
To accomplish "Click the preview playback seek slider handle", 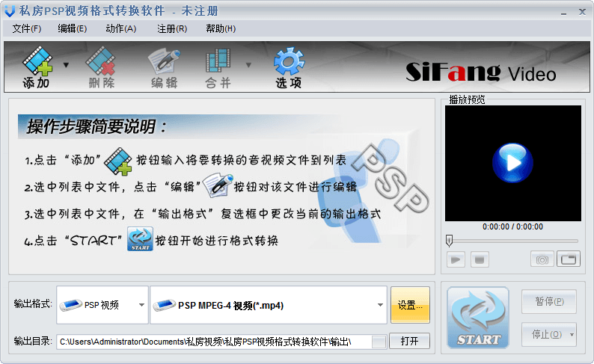I will 449,241.
